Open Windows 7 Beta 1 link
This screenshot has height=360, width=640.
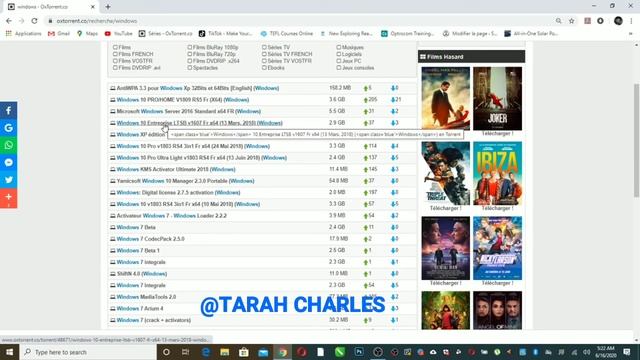[x=138, y=251]
